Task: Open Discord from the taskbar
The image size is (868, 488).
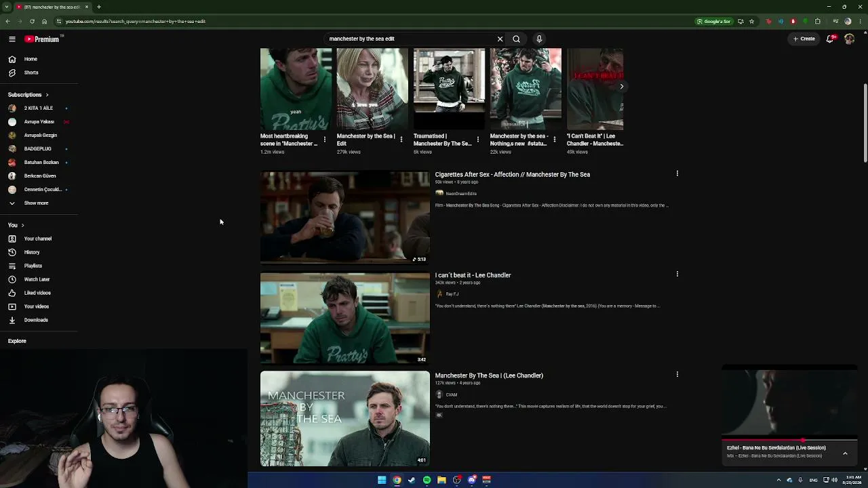Action: [472, 480]
